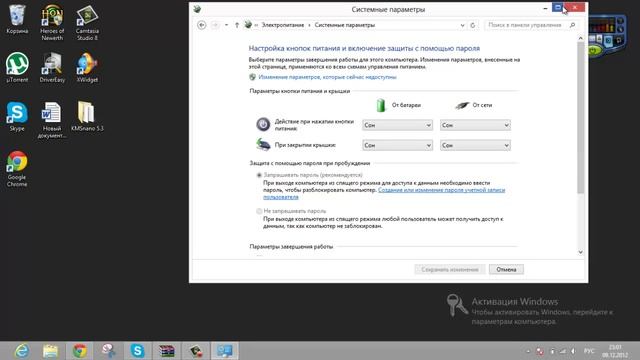Click the taskbar clock and date

(615, 351)
